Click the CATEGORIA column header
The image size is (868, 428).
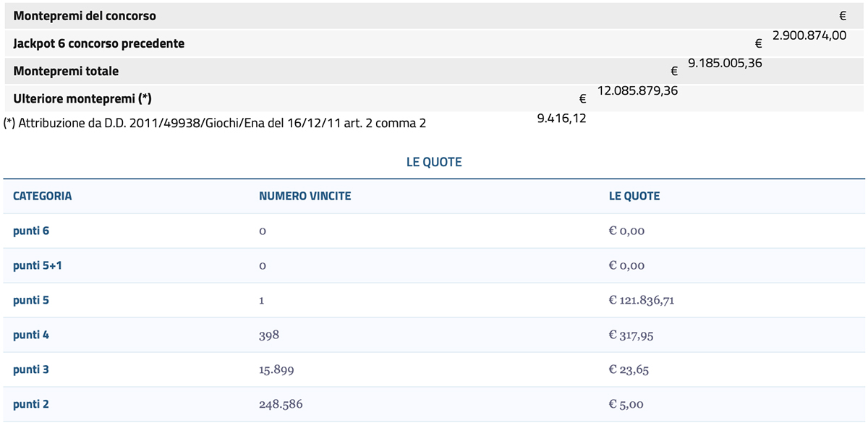(42, 196)
